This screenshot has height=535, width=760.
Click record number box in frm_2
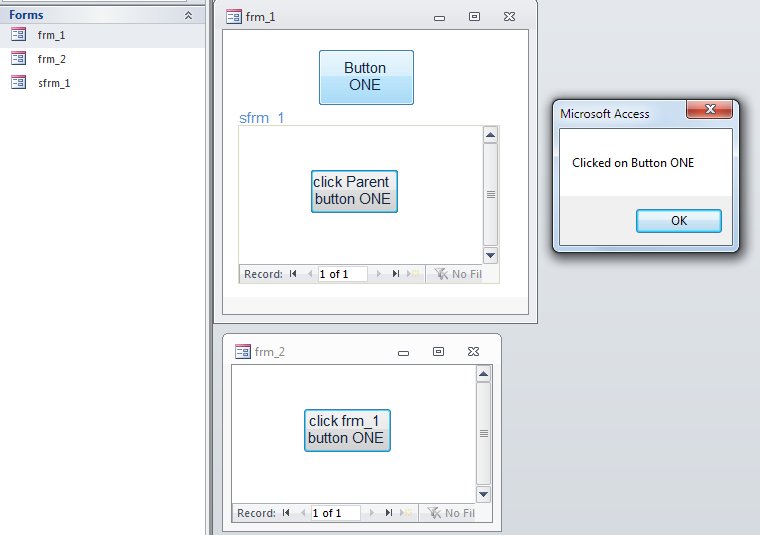(335, 513)
